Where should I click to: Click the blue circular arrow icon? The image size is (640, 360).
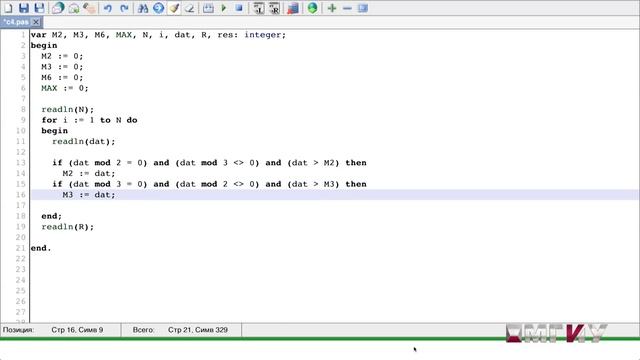coord(158,8)
